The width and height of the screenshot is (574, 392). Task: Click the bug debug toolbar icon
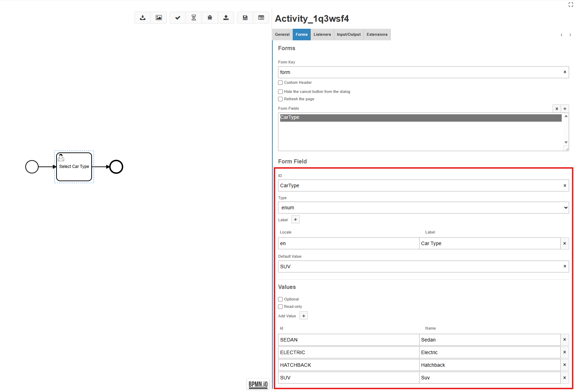coord(210,18)
